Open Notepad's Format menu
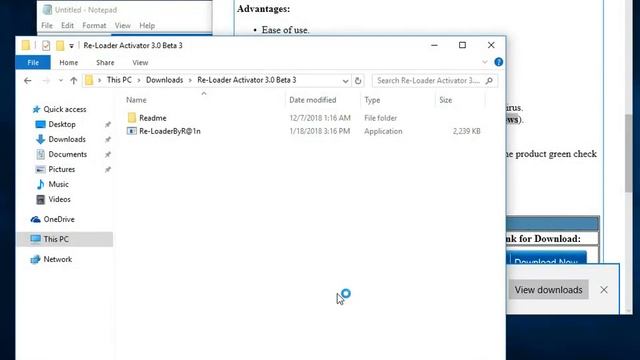The image size is (640, 360). tap(94, 25)
